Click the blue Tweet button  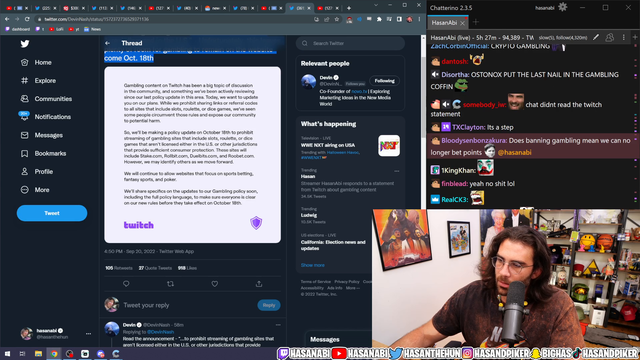click(52, 213)
